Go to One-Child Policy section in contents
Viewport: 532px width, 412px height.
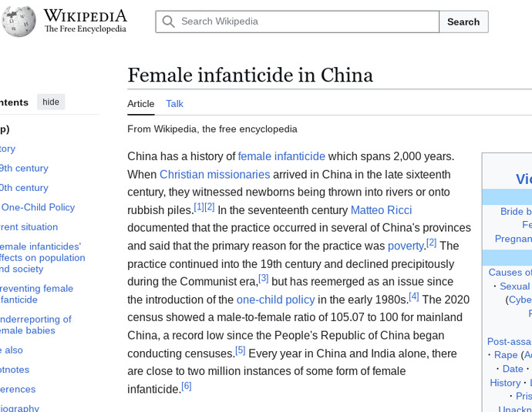click(39, 207)
